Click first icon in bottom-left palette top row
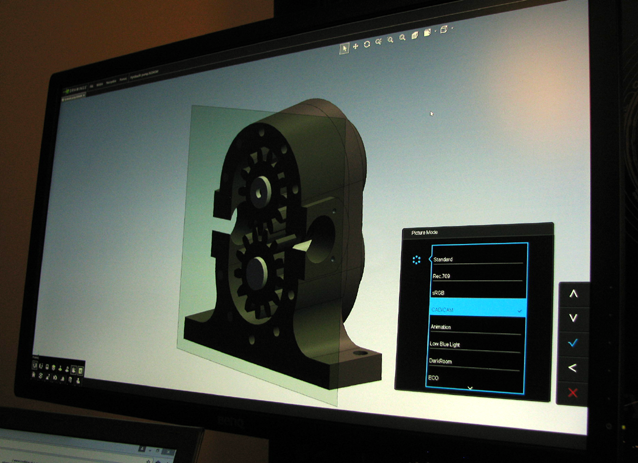Screen dimensions: 638x463 coord(35,365)
